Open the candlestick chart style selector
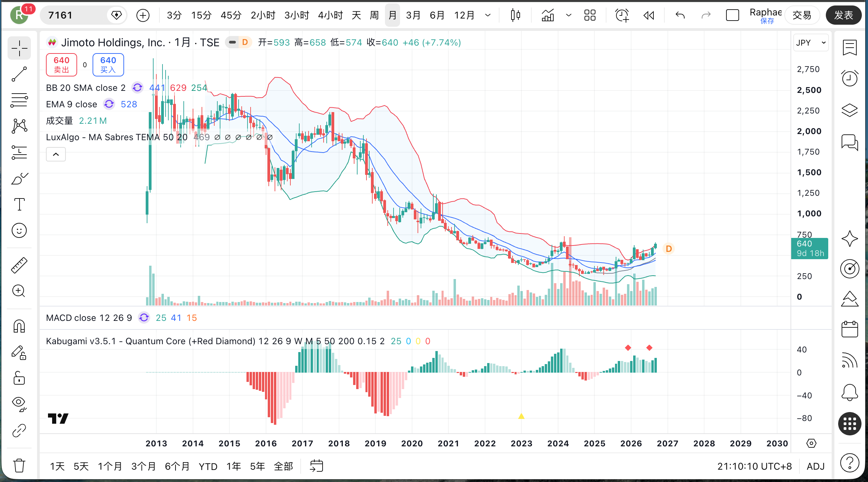 [x=515, y=15]
